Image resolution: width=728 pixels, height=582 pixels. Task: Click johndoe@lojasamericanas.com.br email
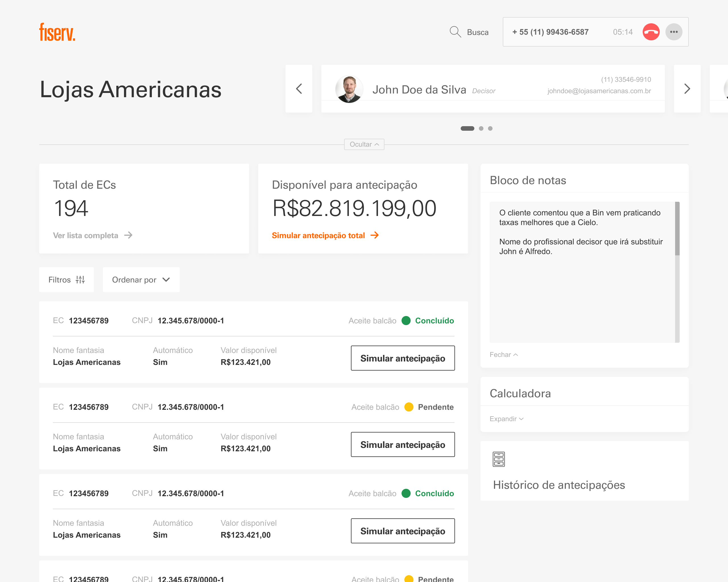(x=599, y=91)
